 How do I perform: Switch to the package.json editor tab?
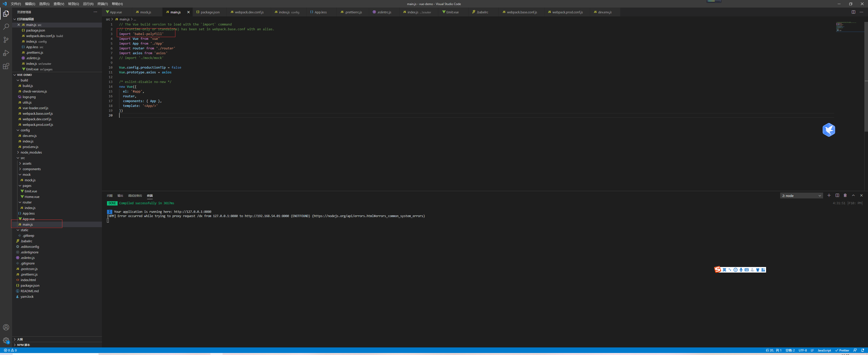210,12
